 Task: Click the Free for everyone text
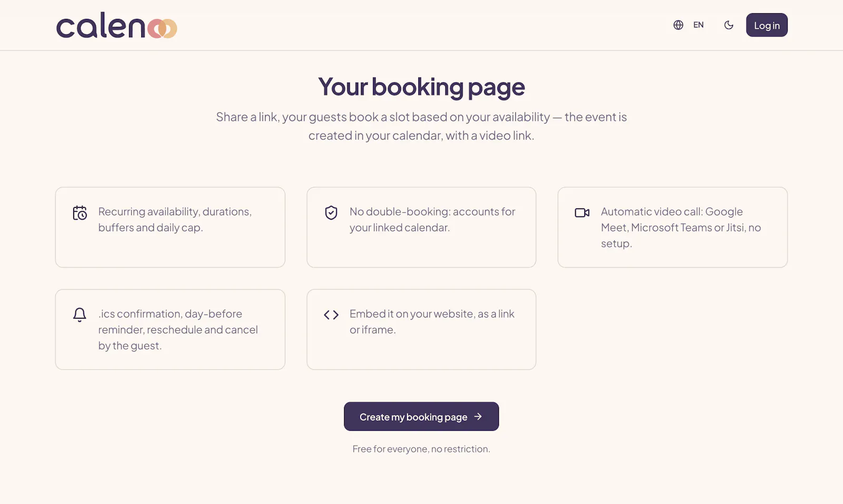coord(421,449)
